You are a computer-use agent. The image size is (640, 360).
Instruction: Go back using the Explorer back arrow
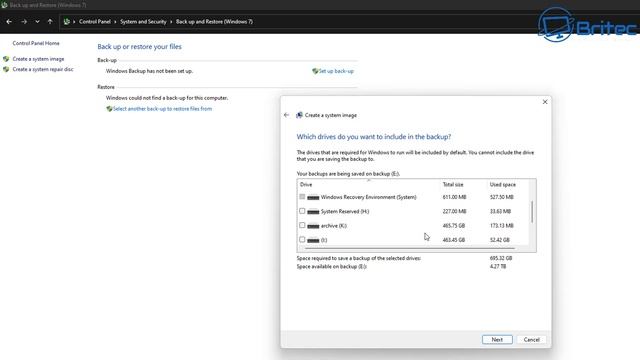coord(9,22)
